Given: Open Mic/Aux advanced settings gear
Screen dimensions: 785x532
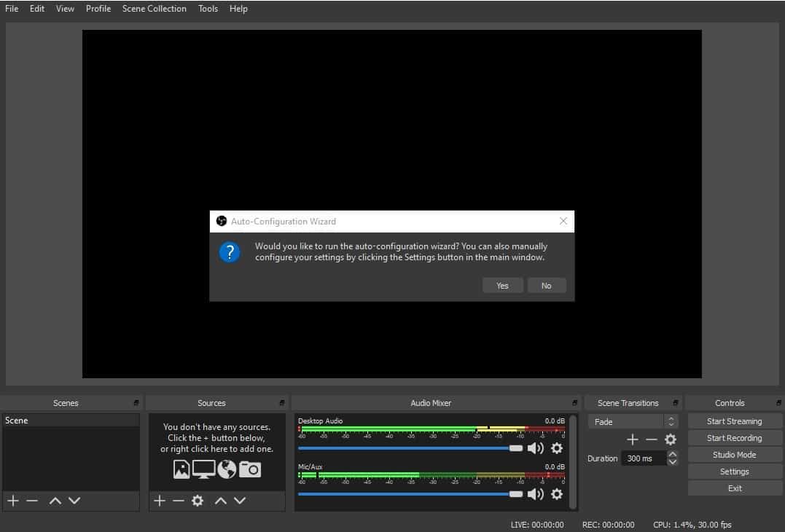Looking at the screenshot, I should 556,494.
